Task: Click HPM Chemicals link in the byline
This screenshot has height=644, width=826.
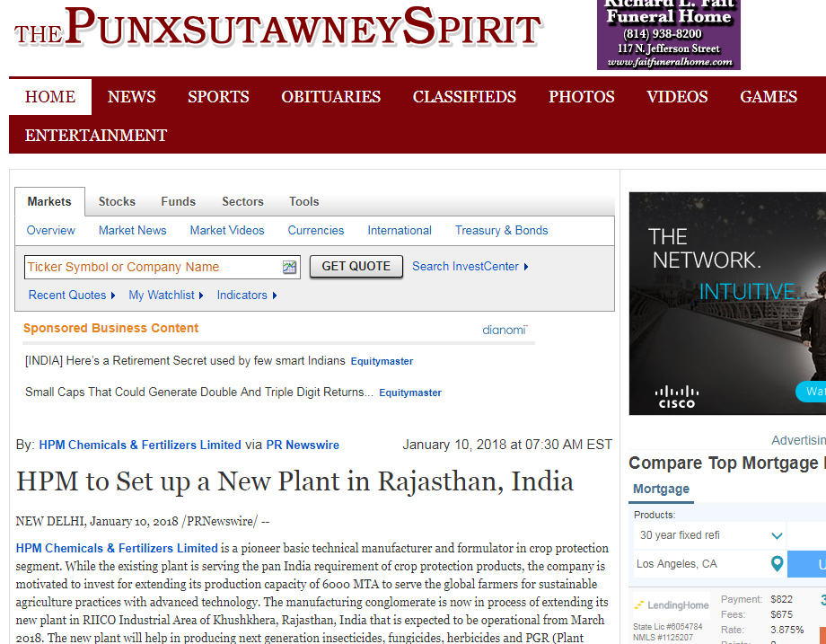Action: click(x=140, y=446)
